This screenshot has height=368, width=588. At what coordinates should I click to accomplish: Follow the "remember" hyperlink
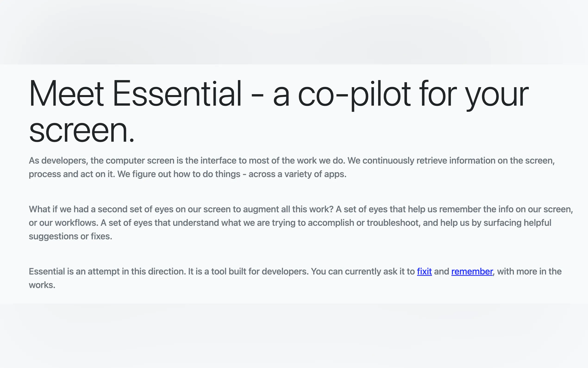click(x=472, y=271)
